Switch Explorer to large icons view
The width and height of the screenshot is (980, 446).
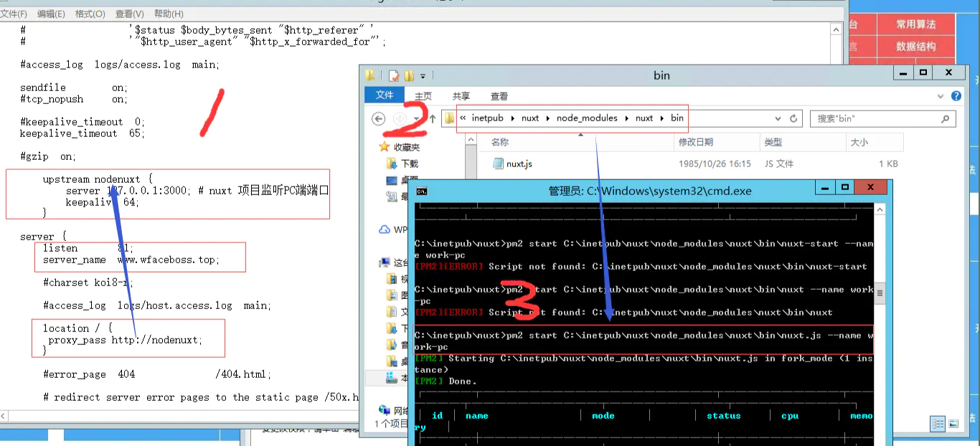click(952, 424)
